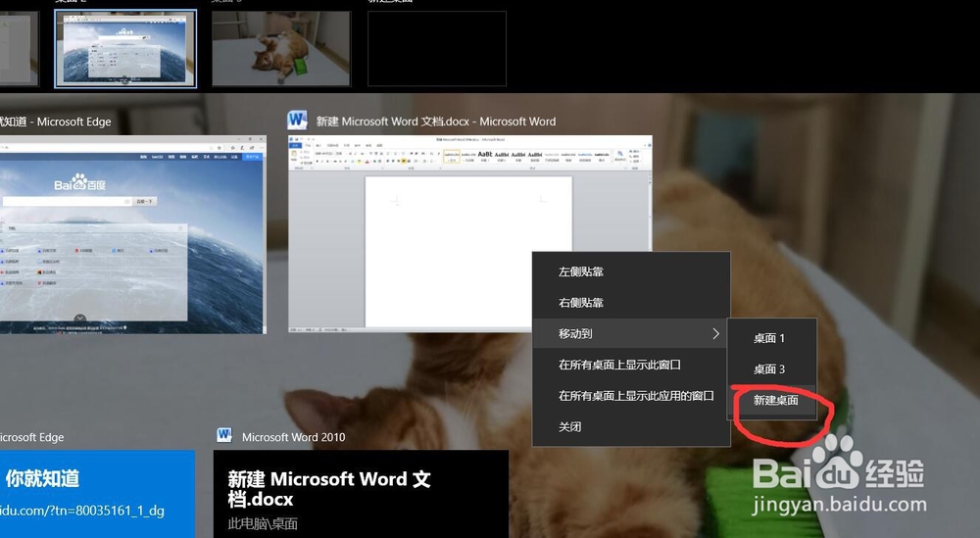The image size is (980, 538).
Task: Select the Microsoft Edge Baidu window preview
Action: click(132, 234)
